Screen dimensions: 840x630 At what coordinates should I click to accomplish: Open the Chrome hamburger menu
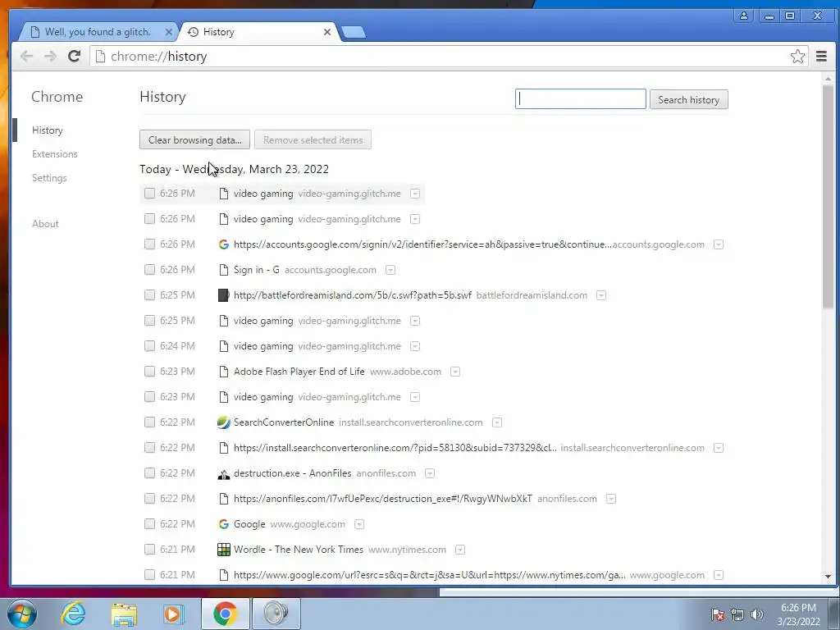821,57
